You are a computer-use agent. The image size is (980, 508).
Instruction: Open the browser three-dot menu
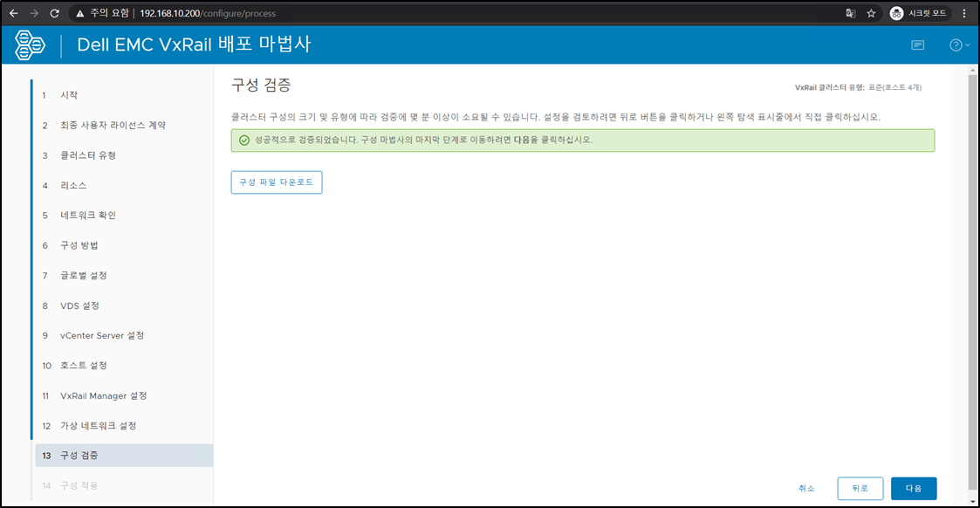point(965,13)
